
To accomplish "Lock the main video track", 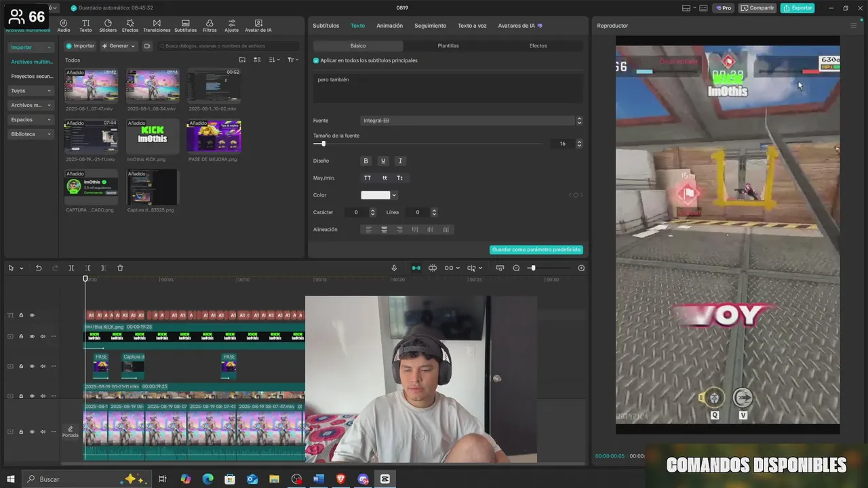I will point(21,432).
